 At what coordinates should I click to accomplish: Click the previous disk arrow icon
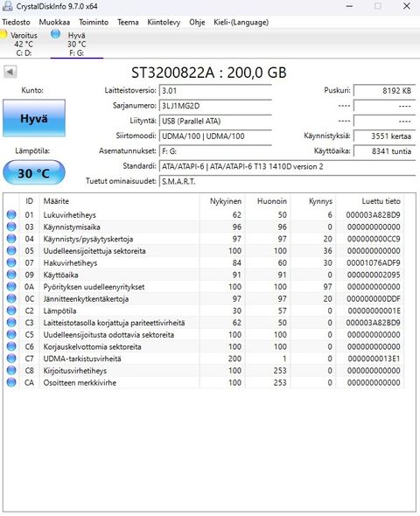[x=10, y=72]
